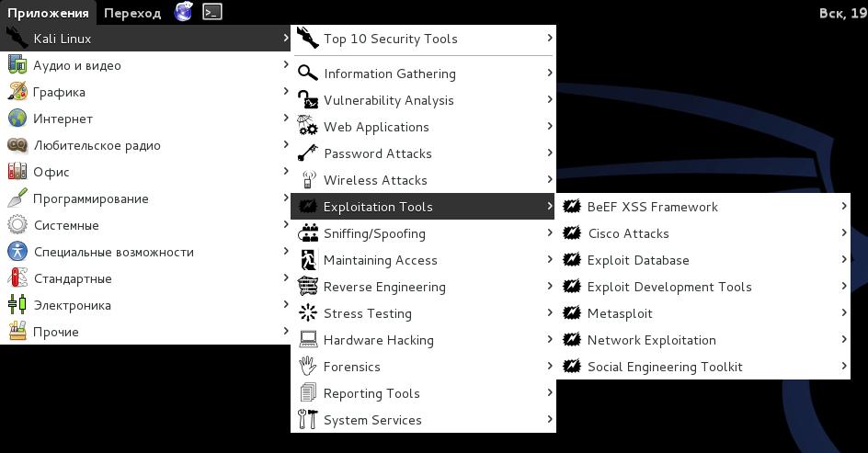Choose BeEF XSS Framework entry
Screen dimensions: 868x453
pos(652,207)
